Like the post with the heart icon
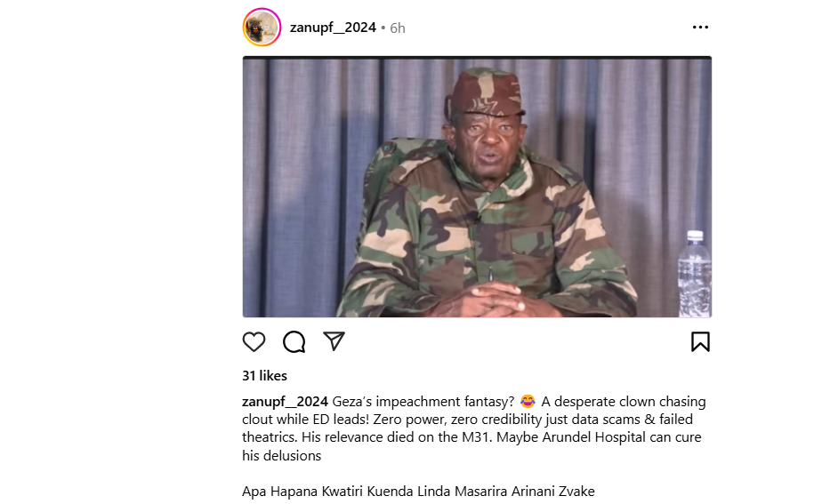The width and height of the screenshot is (822, 504). click(x=254, y=342)
